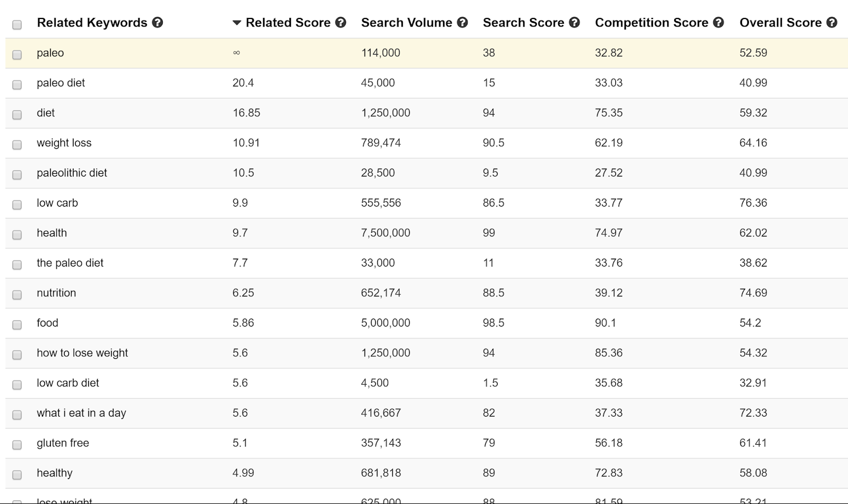Select the low carb diet checkbox
This screenshot has height=504, width=848.
(17, 385)
